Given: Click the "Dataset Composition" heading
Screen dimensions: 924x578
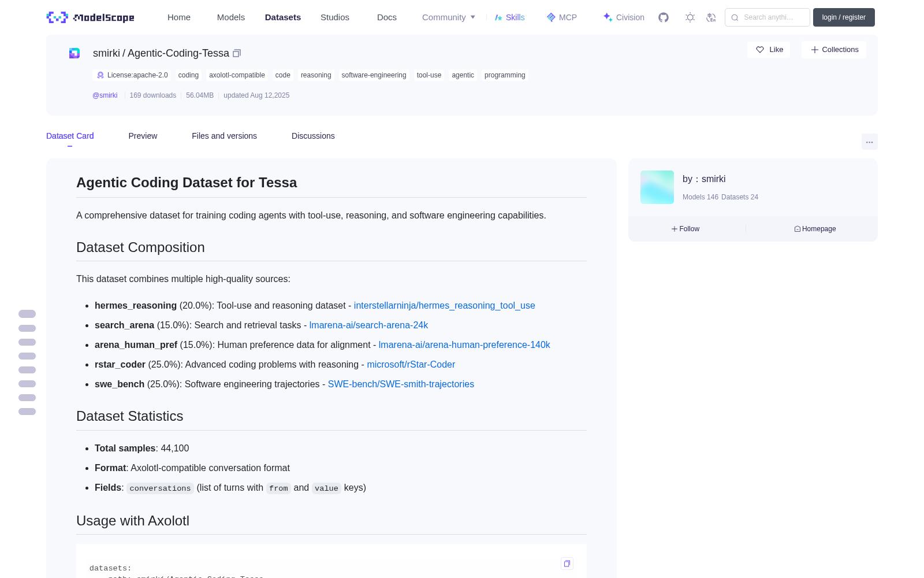Looking at the screenshot, I should [x=140, y=247].
